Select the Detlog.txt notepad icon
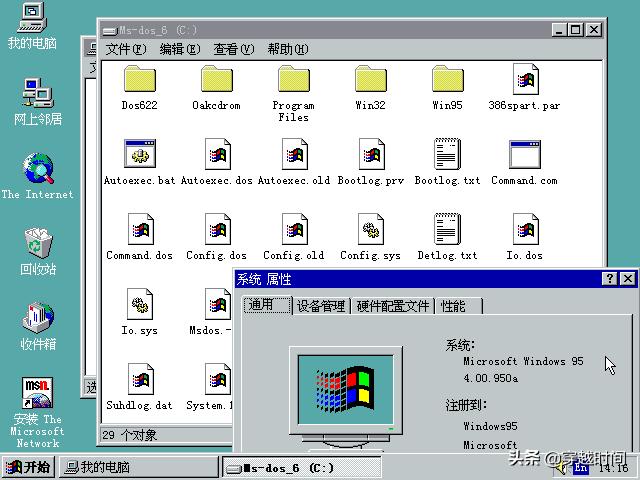Image resolution: width=640 pixels, height=480 pixels. (x=448, y=229)
